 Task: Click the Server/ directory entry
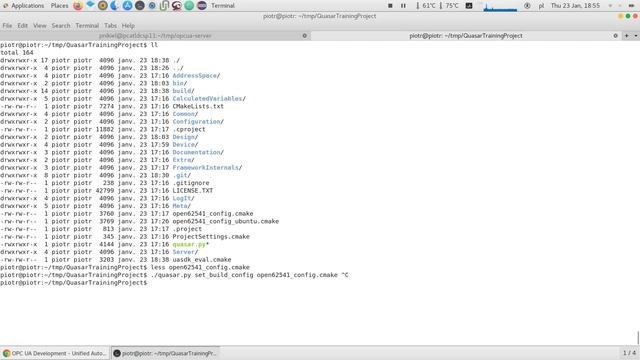(x=185, y=252)
